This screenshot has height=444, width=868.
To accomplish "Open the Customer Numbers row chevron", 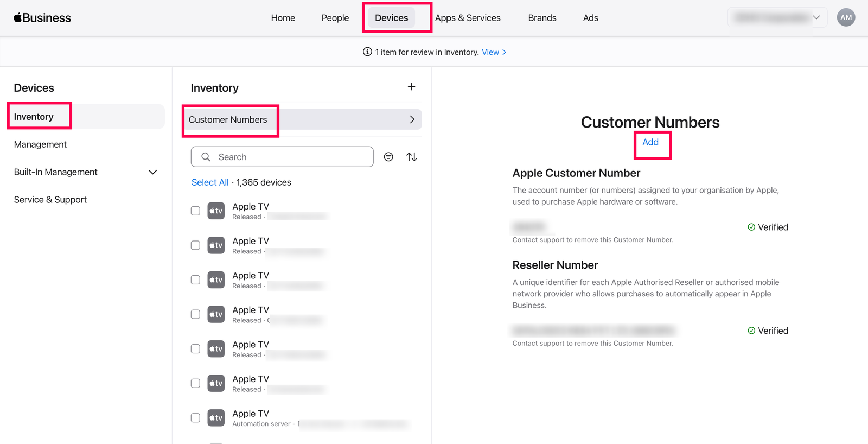I will [412, 119].
